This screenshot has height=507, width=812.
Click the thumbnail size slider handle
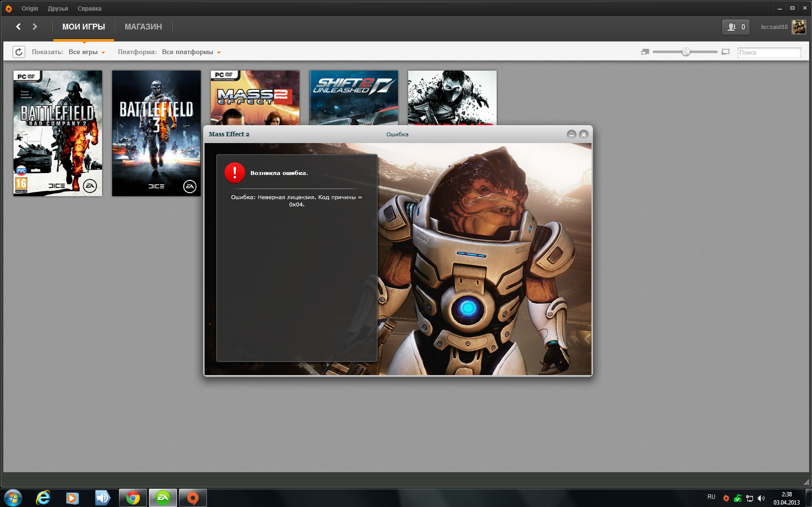tap(686, 52)
